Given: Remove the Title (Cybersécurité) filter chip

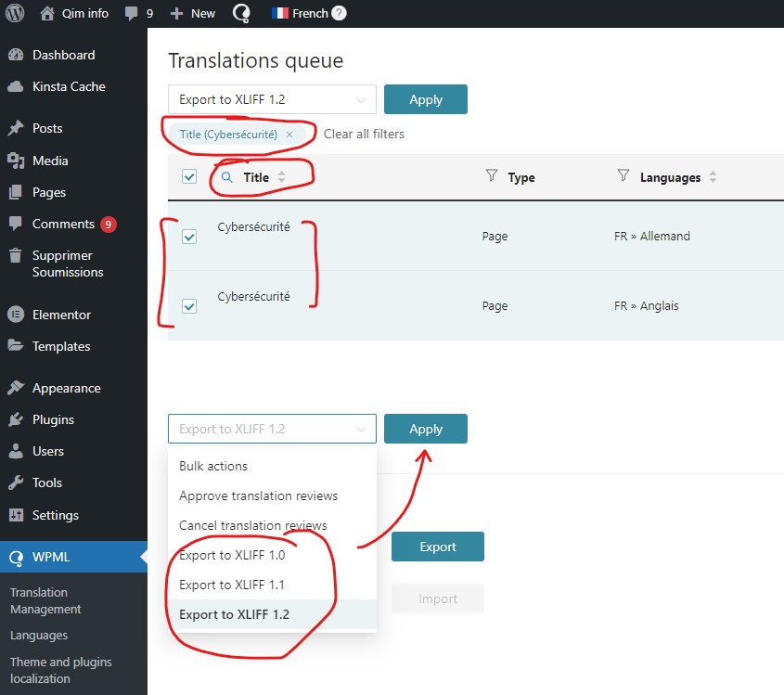Looking at the screenshot, I should point(289,135).
